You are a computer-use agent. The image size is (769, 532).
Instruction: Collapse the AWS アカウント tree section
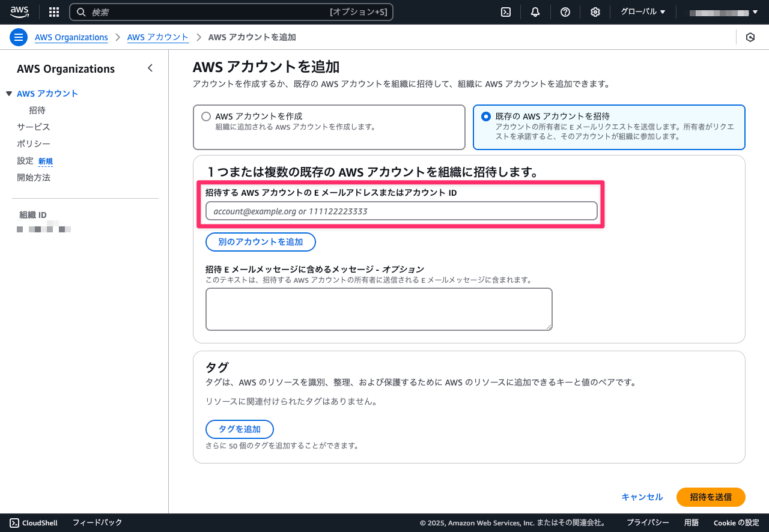point(9,94)
